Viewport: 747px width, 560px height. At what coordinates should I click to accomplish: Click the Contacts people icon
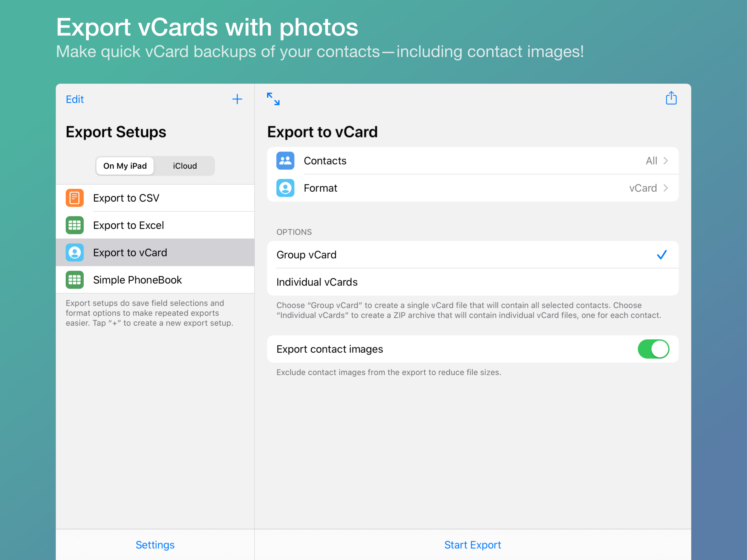click(285, 161)
